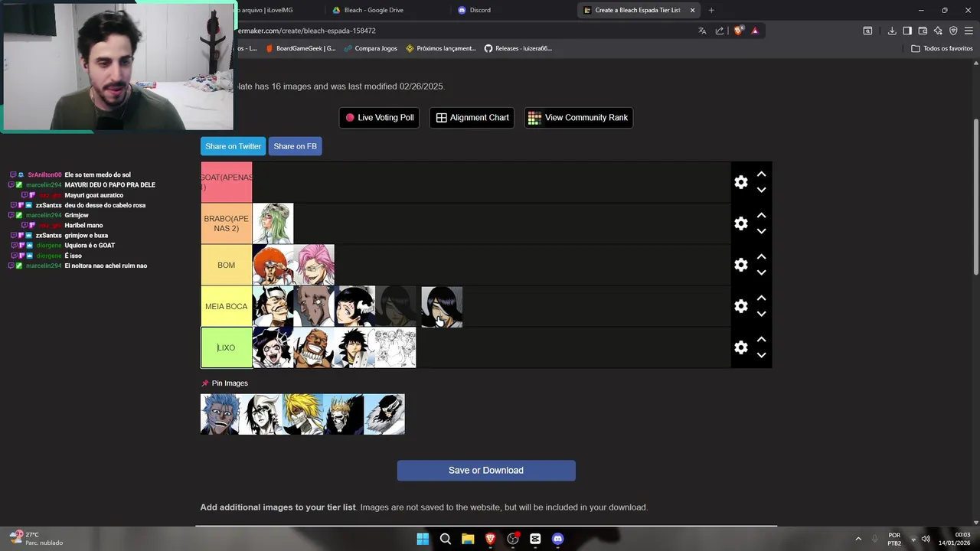Move GOAT tier row down
The image size is (980, 551).
click(761, 190)
